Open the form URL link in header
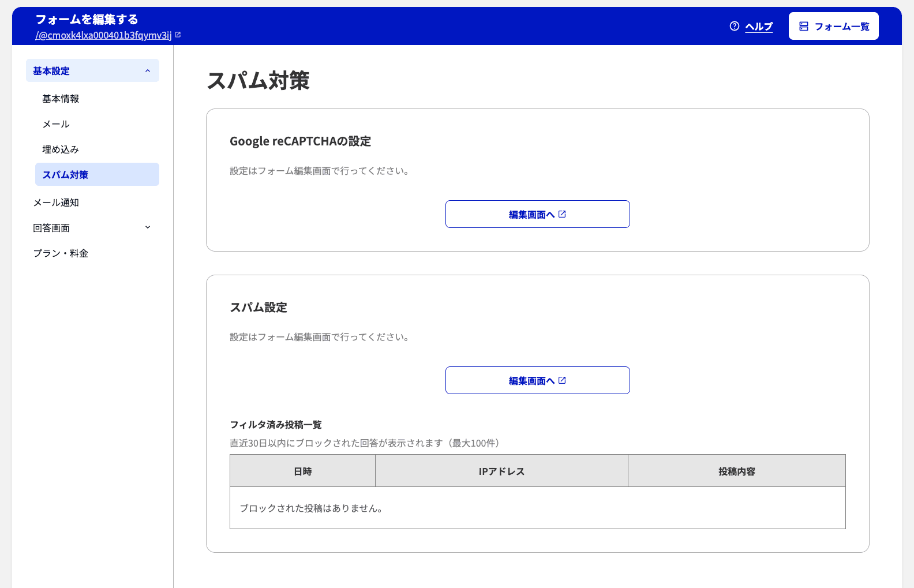Image resolution: width=914 pixels, height=588 pixels. [x=103, y=35]
